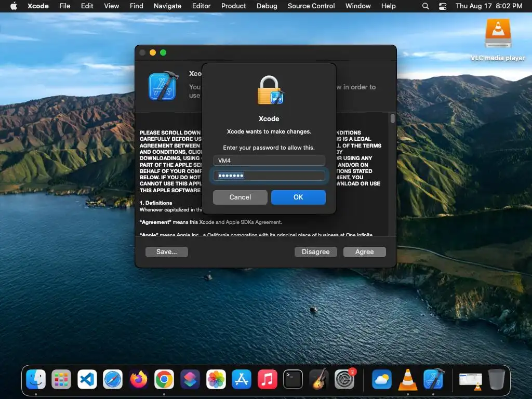Open the Editor menu

pyautogui.click(x=201, y=6)
